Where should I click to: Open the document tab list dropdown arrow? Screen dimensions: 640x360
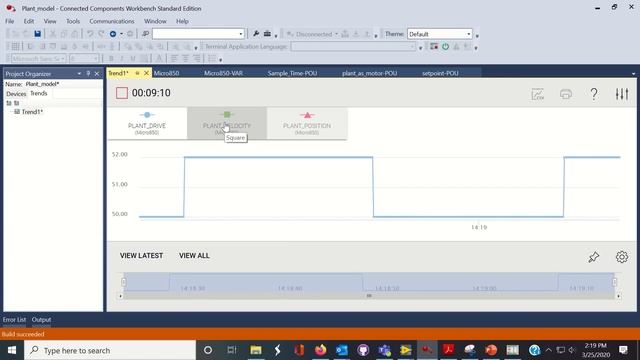[x=633, y=74]
